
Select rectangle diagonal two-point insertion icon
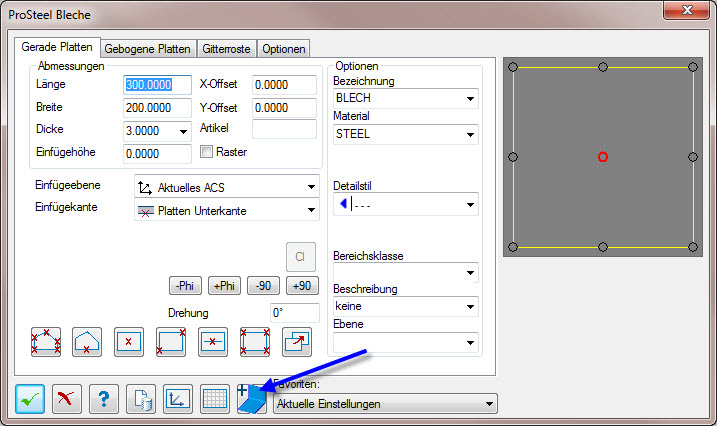coord(171,342)
